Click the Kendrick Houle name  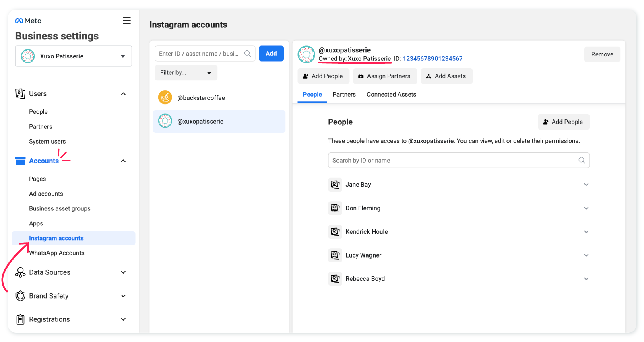tap(367, 232)
